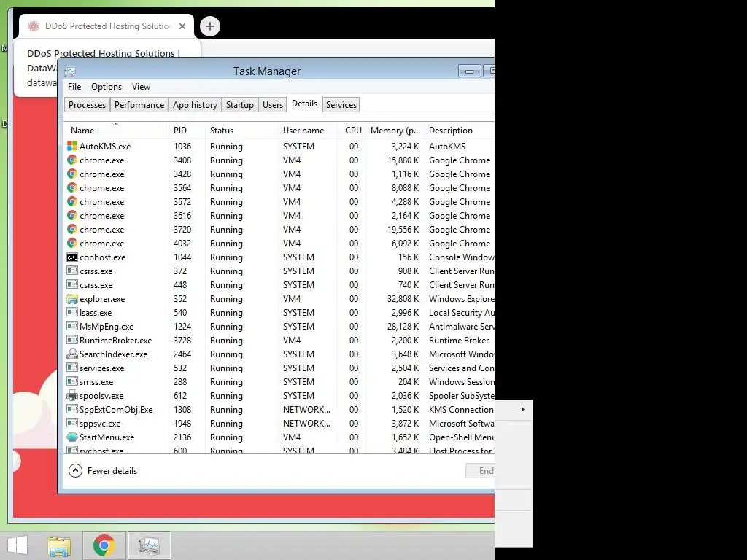Close the DDoS Protected Hosting tab
This screenshot has height=560, width=747.
182,26
